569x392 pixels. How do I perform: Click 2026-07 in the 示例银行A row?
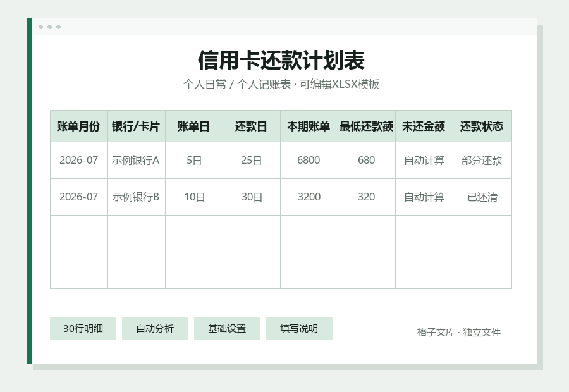point(79,160)
